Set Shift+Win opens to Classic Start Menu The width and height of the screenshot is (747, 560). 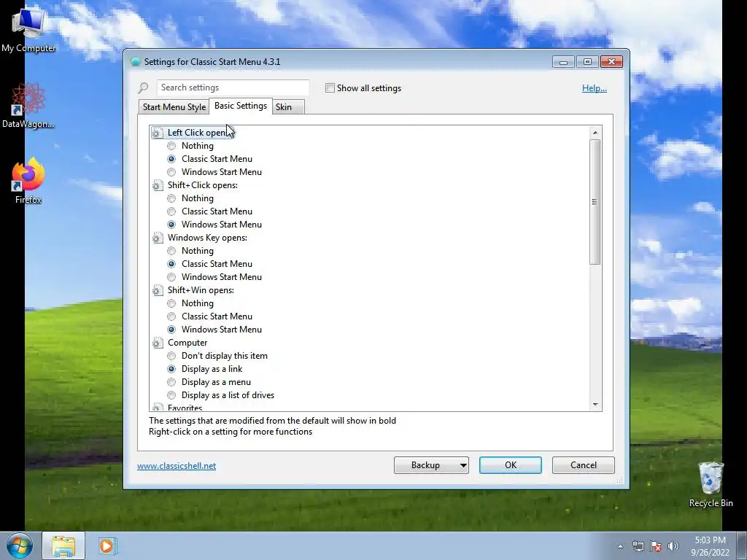171,316
